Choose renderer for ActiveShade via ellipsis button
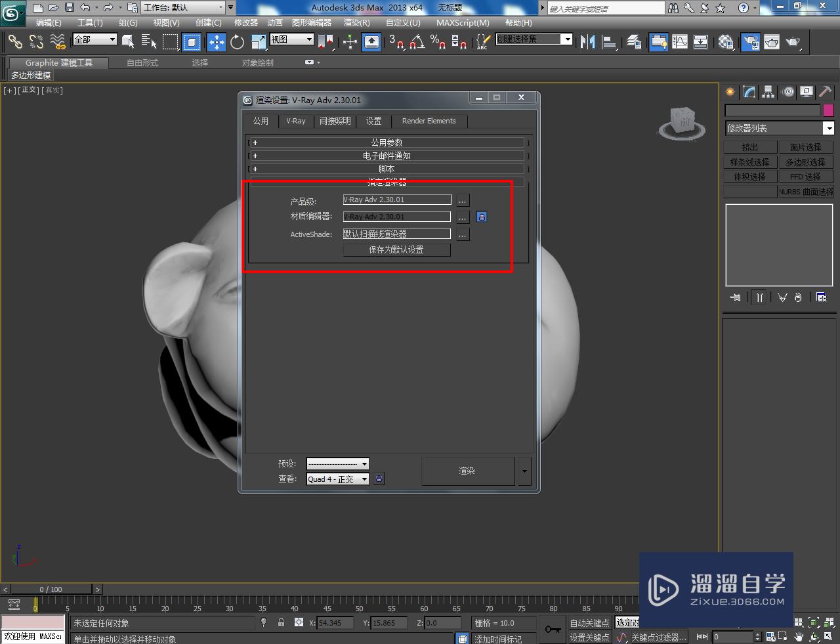Screen dimensions: 840x644 (x=463, y=234)
